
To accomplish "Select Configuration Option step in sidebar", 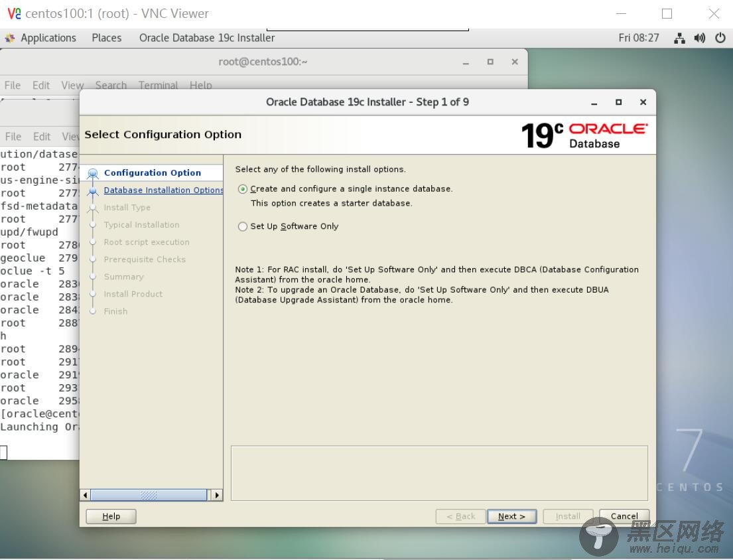I will (x=153, y=173).
